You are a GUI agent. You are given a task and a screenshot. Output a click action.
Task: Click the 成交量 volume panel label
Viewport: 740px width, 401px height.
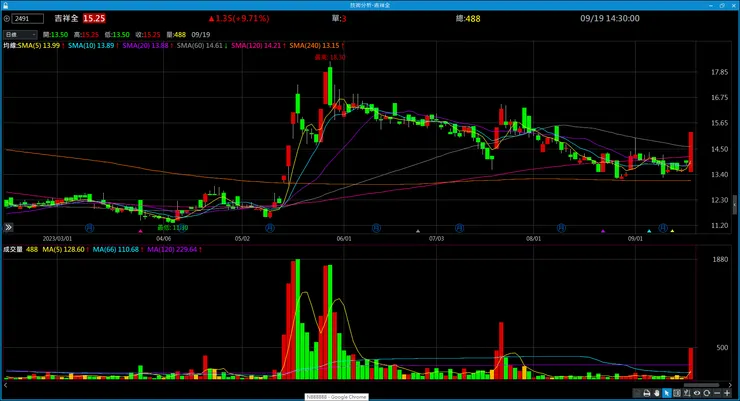13,250
